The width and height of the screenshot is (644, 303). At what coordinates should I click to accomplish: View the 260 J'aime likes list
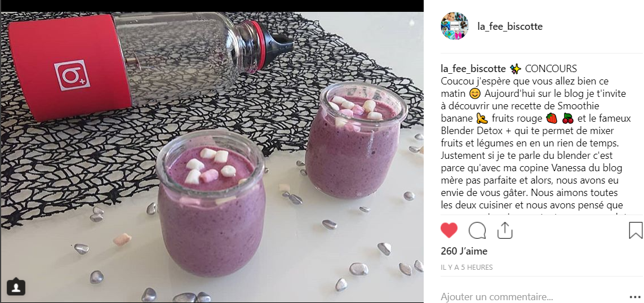coord(464,251)
